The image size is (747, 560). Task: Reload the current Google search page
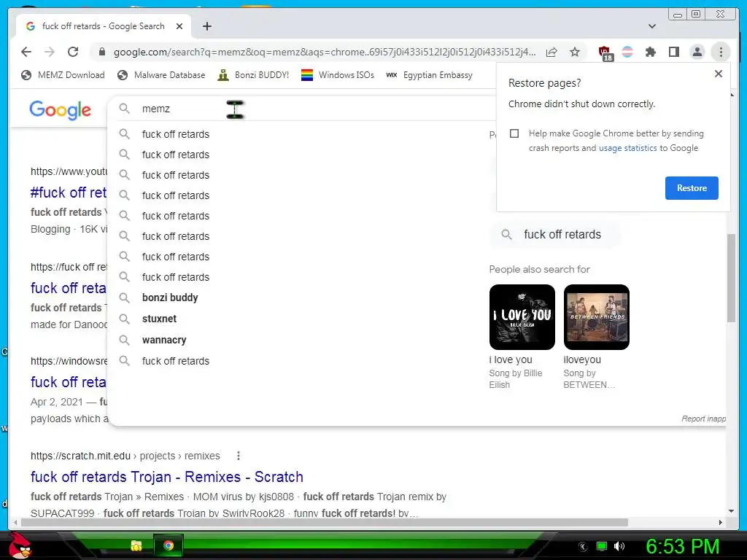(73, 52)
